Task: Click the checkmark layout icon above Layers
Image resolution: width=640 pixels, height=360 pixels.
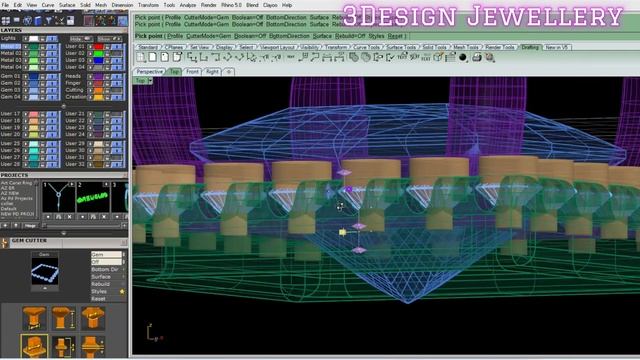Action: click(59, 20)
